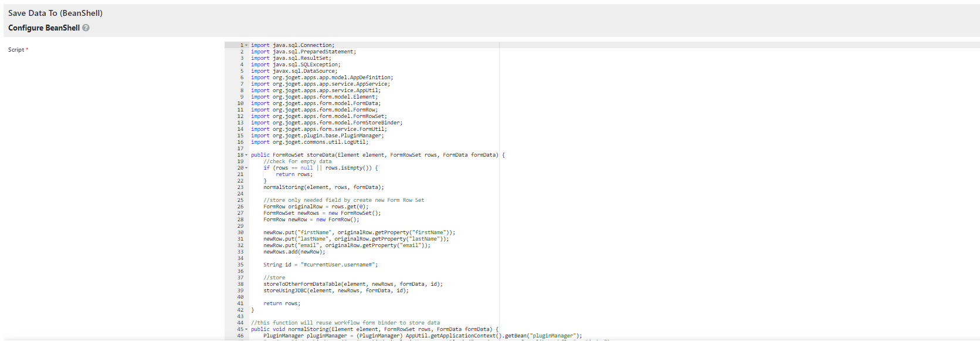Viewport: 980px width, 341px height.
Task: Click the normalStoring(element, rows, formData) call
Action: click(x=323, y=187)
